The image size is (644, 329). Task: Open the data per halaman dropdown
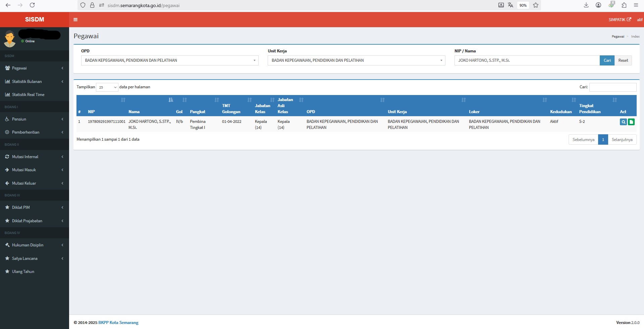point(107,87)
